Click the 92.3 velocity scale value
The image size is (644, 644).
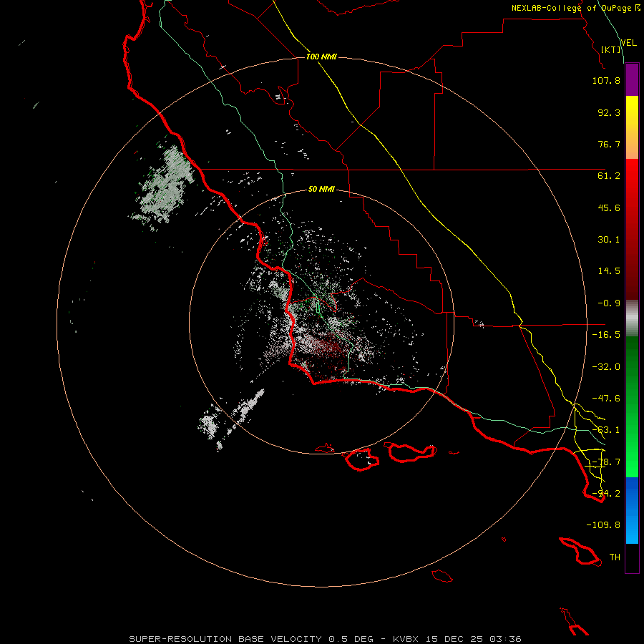tap(609, 112)
